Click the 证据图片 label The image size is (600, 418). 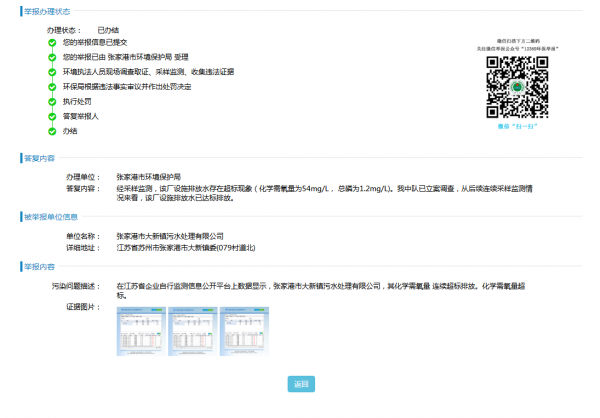83,307
